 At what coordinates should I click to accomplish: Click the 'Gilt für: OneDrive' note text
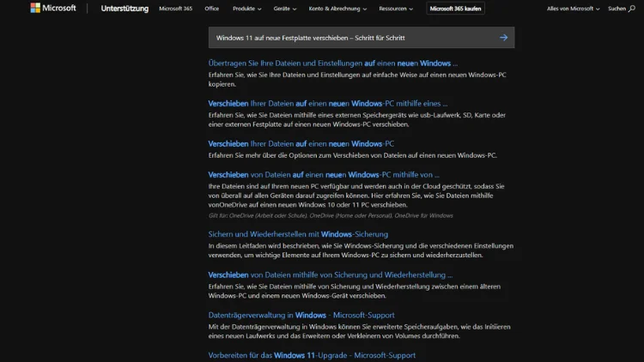[331, 215]
